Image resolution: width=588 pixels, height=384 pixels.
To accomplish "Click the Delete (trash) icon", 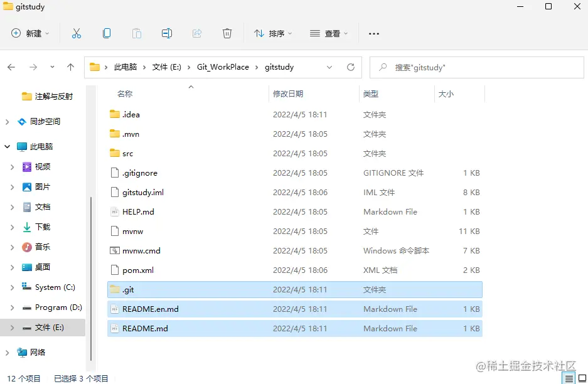I will pyautogui.click(x=227, y=34).
